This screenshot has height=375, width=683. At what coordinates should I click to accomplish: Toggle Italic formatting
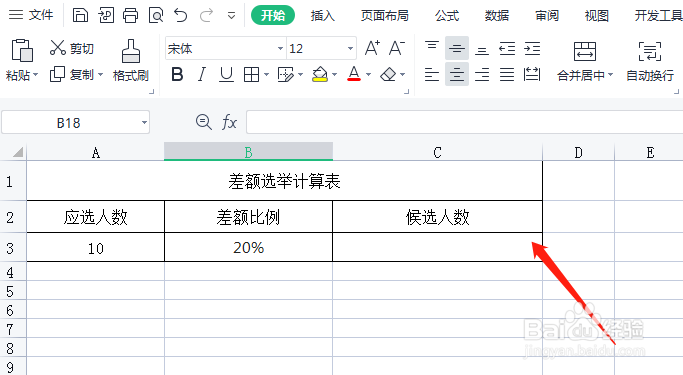(201, 74)
